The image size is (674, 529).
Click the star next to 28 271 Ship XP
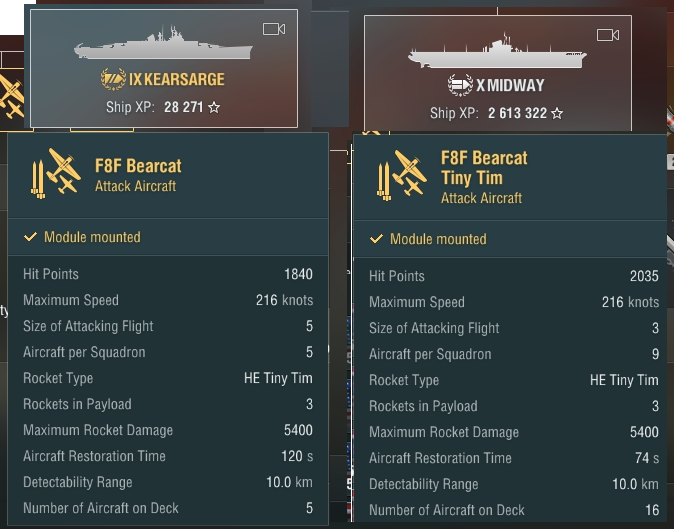pyautogui.click(x=214, y=106)
